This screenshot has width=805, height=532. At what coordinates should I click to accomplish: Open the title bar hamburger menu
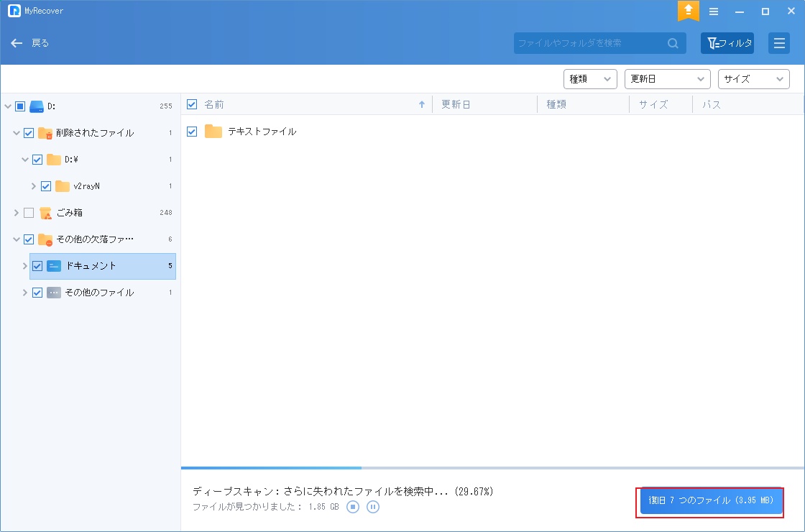point(714,12)
